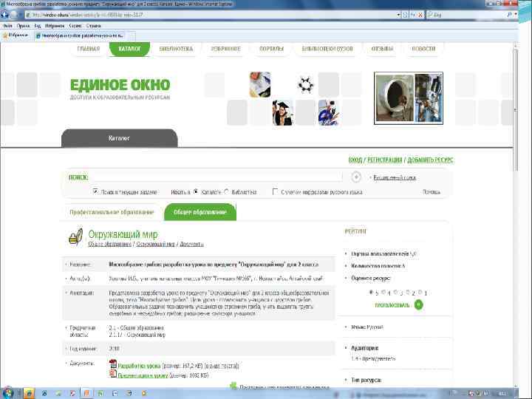
Task: Select rating 1 radio button
Action: coord(420,292)
